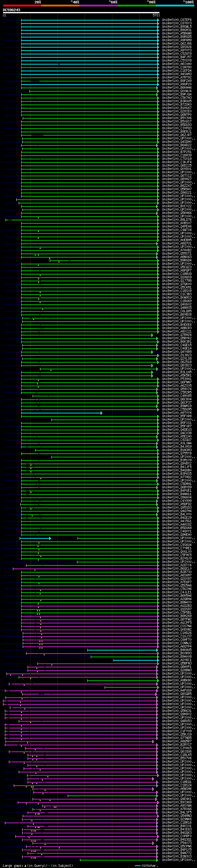The height and width of the screenshot is (868, 197).
Task: Select the UniRef100_B3RUU5 label
Action: coord(176,101)
